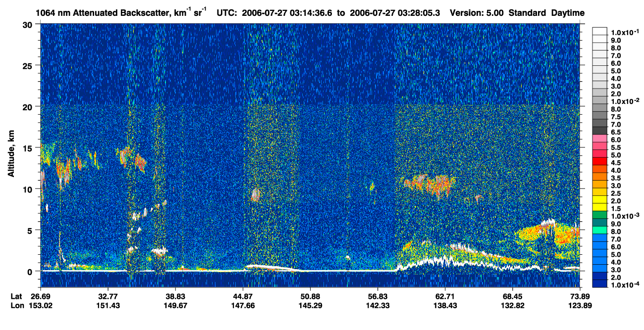Click longitude value 153.02
Viewport: 644px width, 330px height.
coord(41,306)
